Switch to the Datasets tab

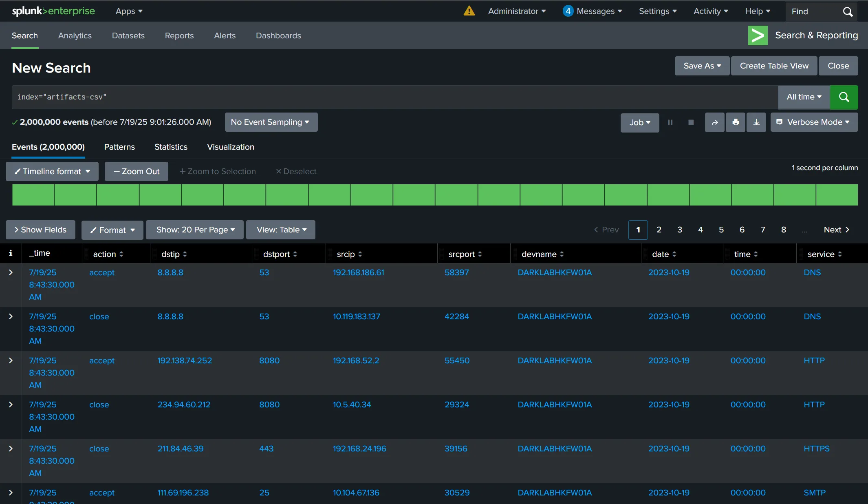128,35
